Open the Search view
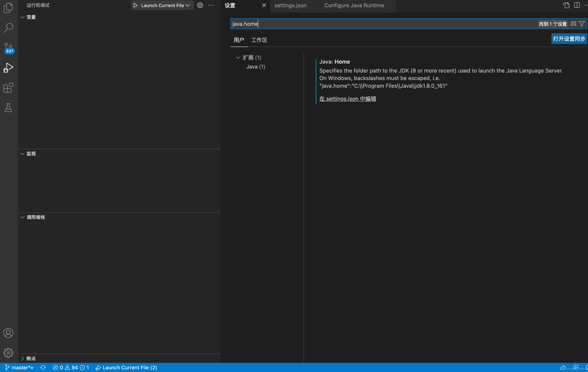The height and width of the screenshot is (372, 588). (x=8, y=28)
